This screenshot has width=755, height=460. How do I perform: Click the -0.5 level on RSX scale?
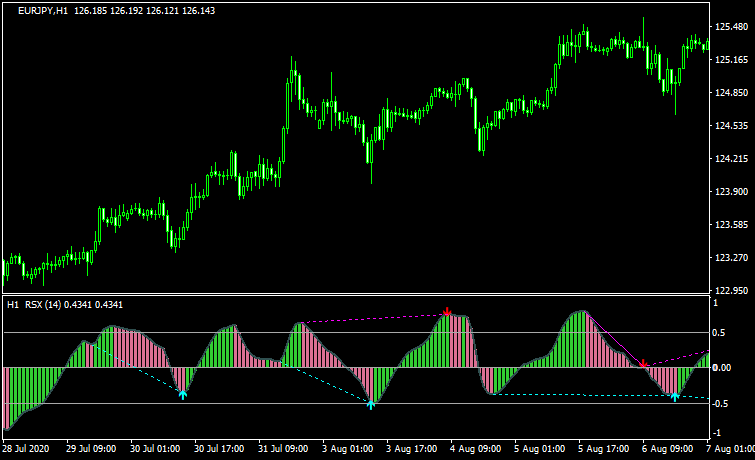point(722,404)
